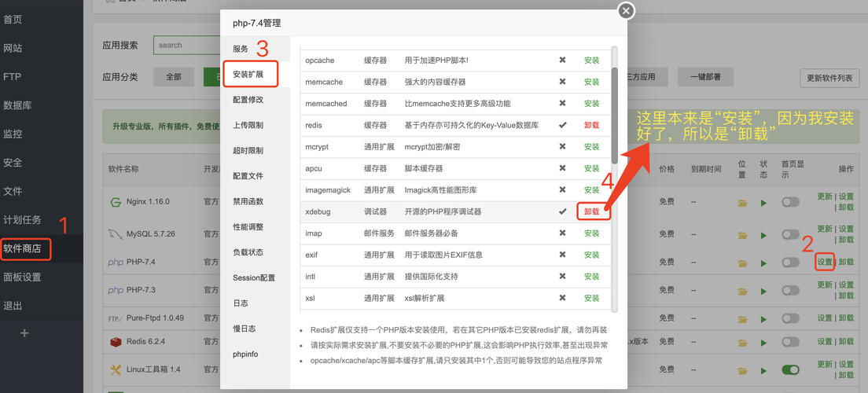Click the red Redis 6.2.4 logo icon
This screenshot has width=868, height=393.
coord(116,341)
